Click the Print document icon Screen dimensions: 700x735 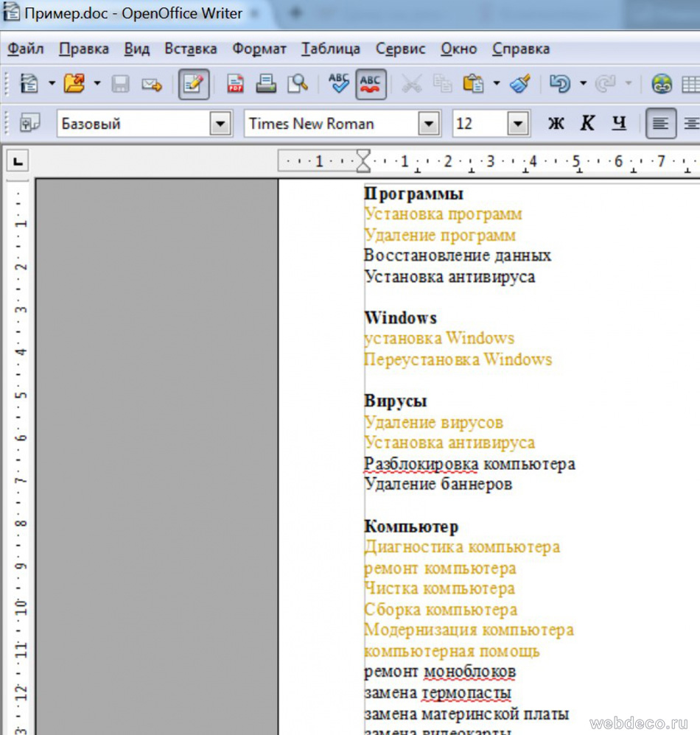pyautogui.click(x=266, y=84)
